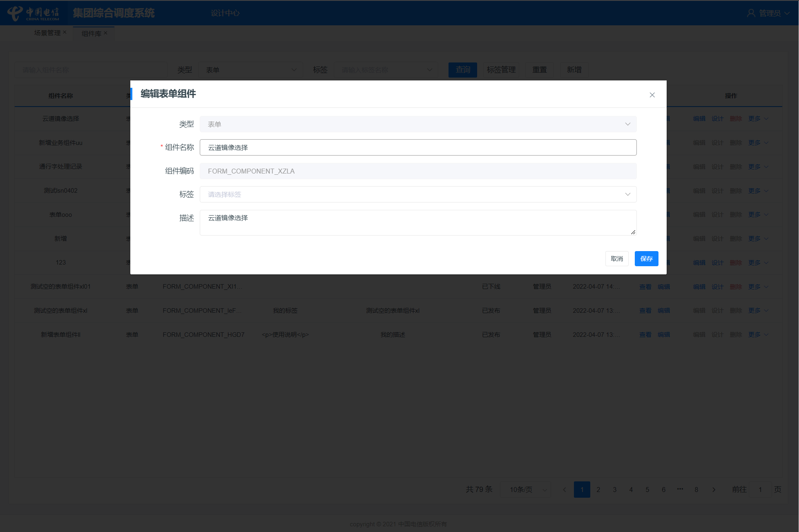
Task: Go to next page arrow
Action: [714, 490]
